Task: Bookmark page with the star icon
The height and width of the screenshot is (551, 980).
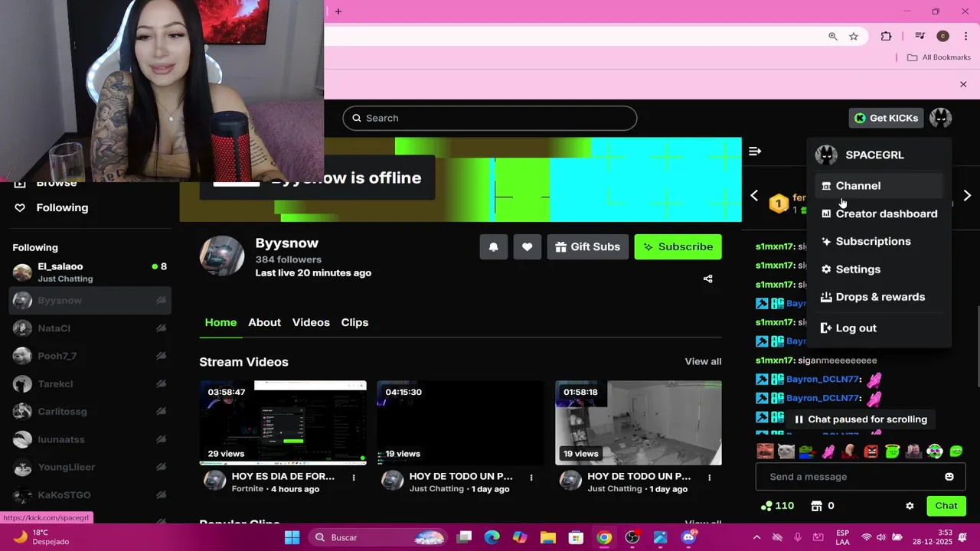Action: [x=854, y=36]
